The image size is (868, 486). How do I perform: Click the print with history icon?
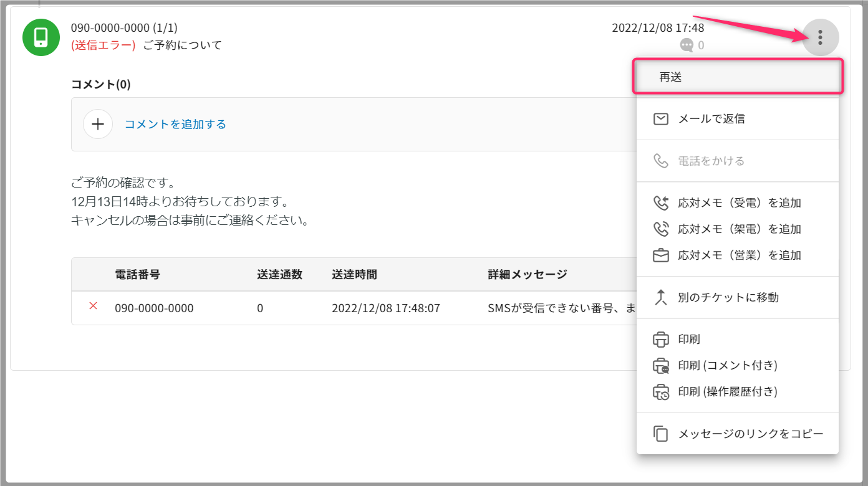(x=661, y=392)
